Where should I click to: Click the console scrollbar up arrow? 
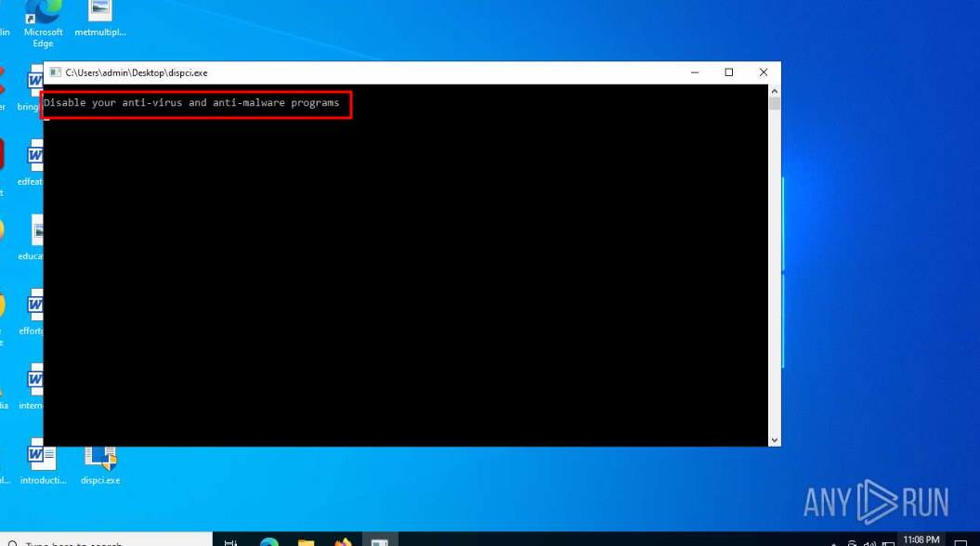coord(774,91)
